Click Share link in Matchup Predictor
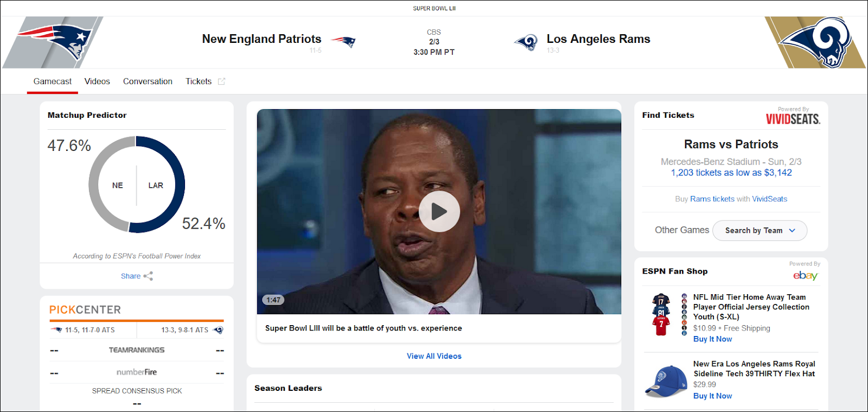 click(131, 276)
